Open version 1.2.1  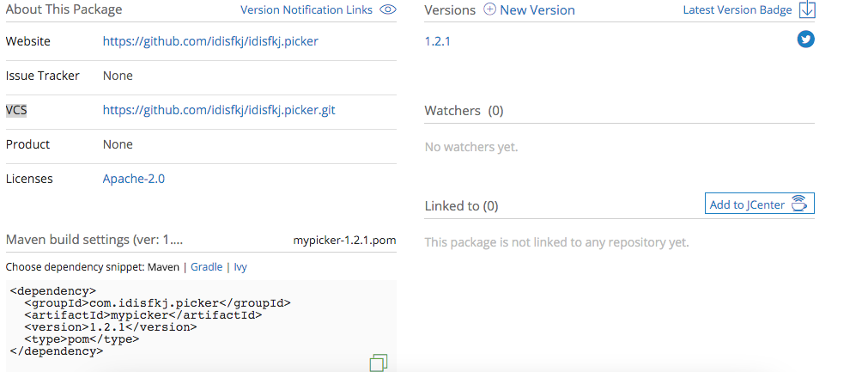click(437, 41)
